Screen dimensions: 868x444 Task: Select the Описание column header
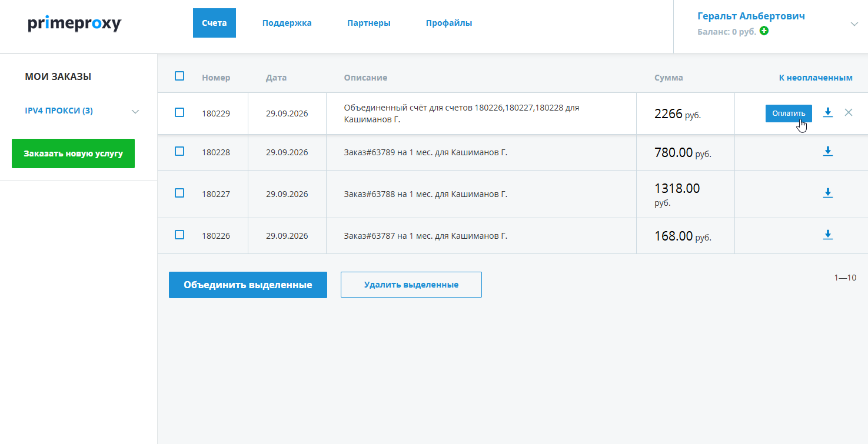click(365, 78)
